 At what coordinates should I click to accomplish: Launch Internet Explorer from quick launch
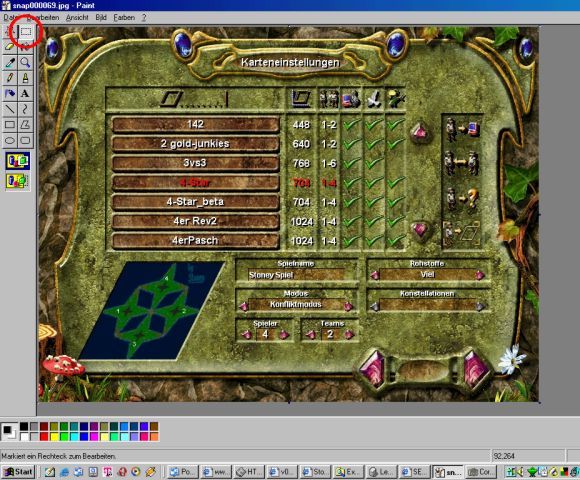coord(65,472)
